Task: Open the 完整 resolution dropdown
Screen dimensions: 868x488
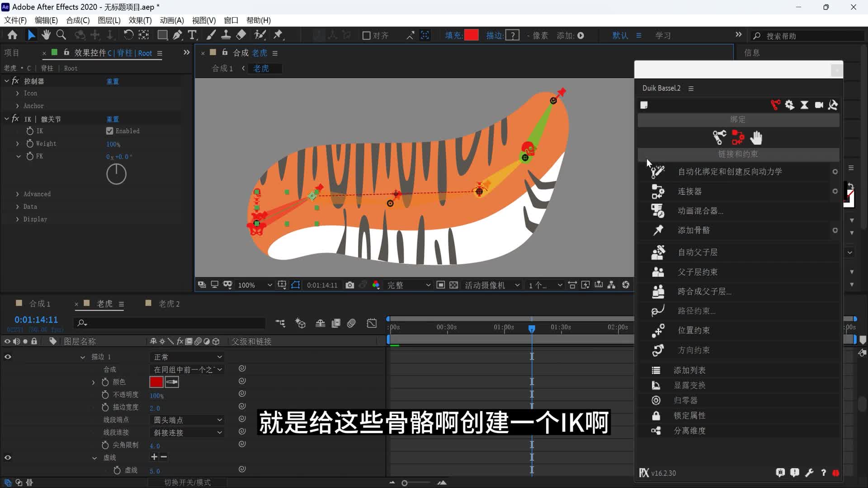Action: 408,285
